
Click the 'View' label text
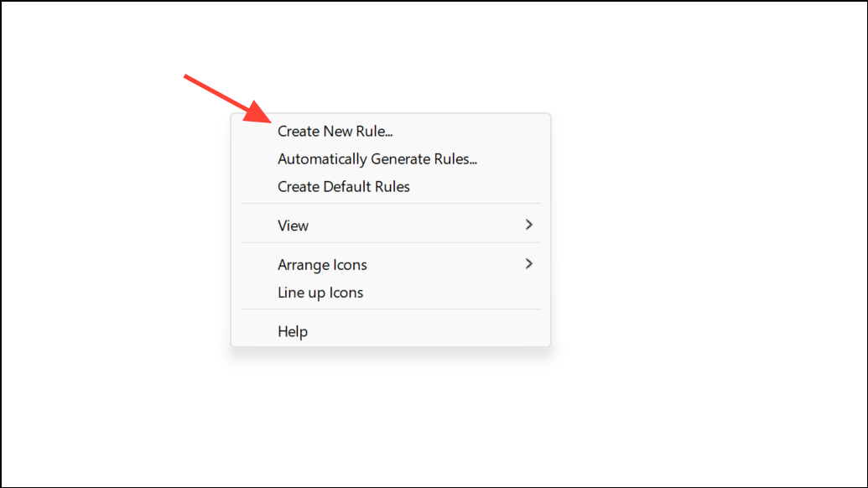click(293, 226)
